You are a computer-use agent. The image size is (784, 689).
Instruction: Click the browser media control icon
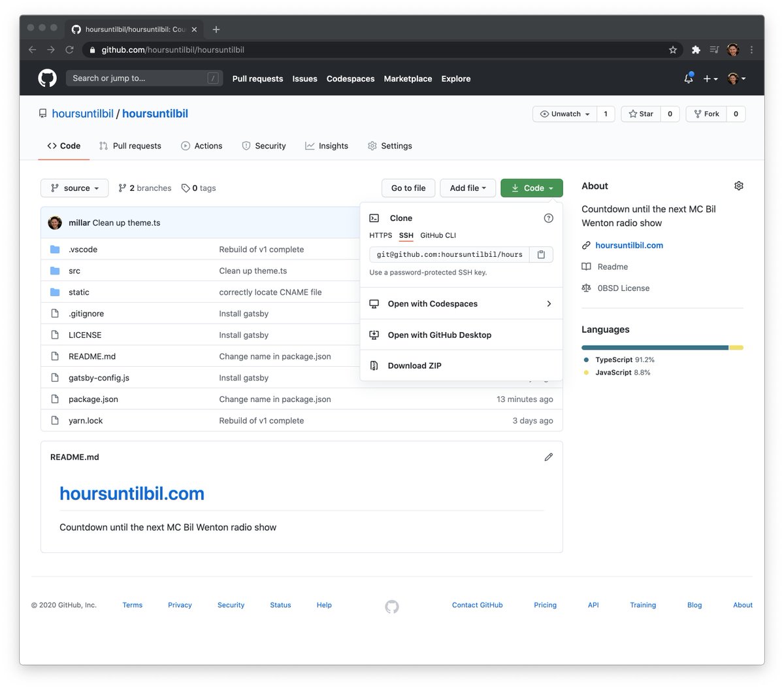714,50
